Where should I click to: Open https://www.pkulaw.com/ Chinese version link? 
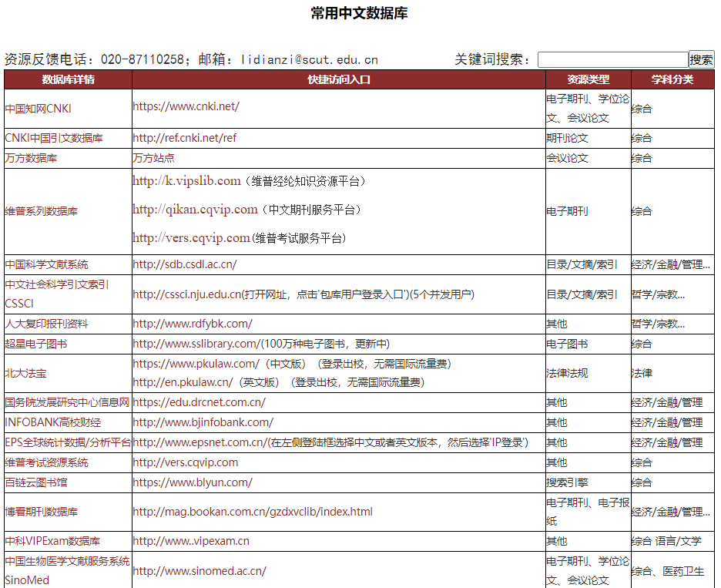[196, 364]
